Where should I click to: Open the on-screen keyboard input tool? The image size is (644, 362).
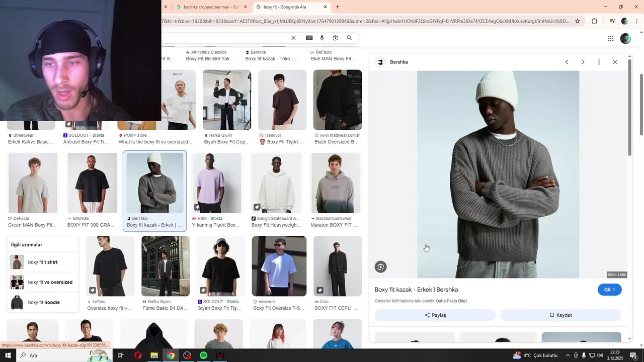(309, 38)
